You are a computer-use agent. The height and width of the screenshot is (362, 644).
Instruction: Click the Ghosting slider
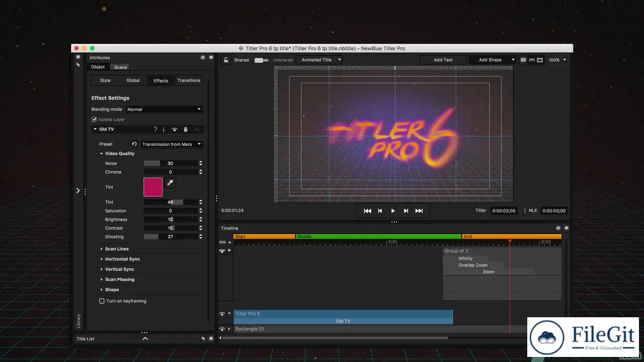171,237
